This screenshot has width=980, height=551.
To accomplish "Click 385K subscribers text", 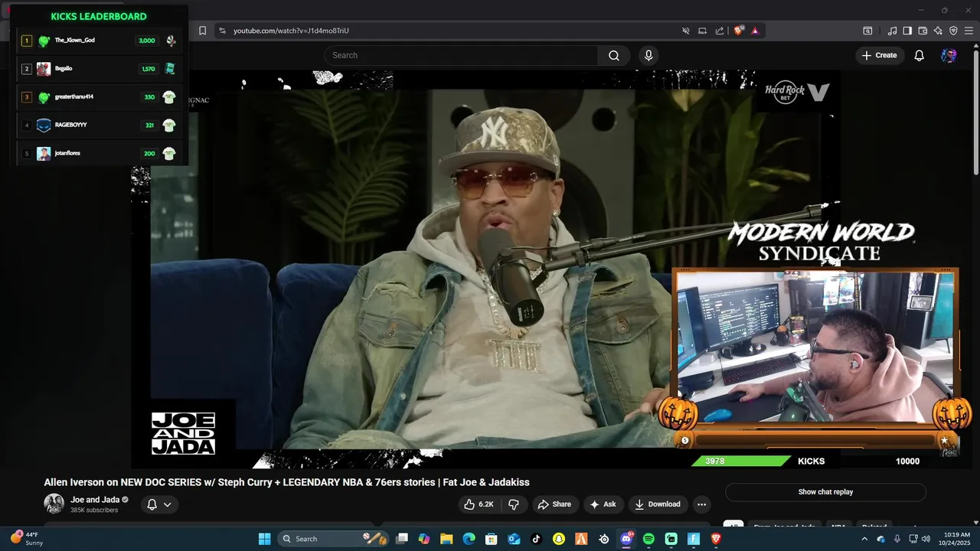I will click(94, 510).
